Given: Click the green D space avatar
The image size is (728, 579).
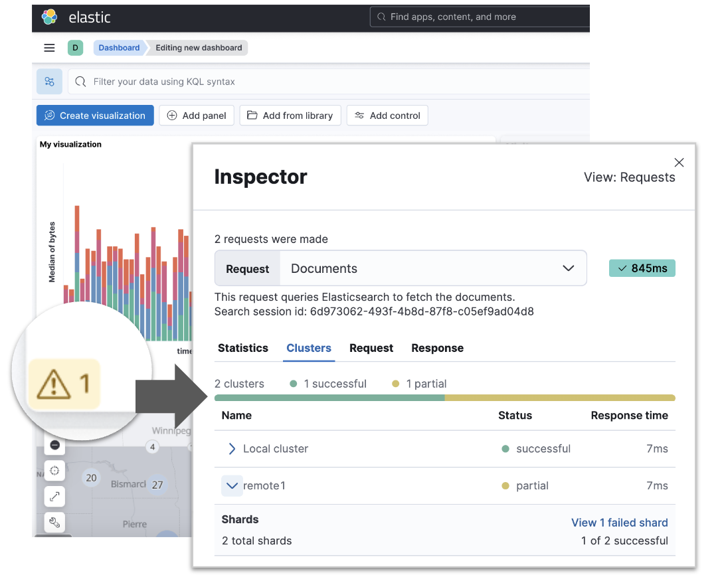Looking at the screenshot, I should tap(75, 48).
